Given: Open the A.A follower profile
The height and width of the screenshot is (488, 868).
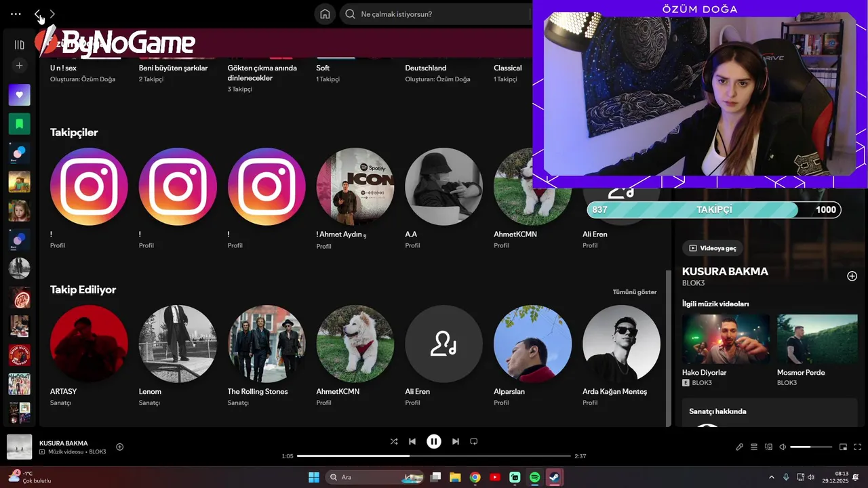Looking at the screenshot, I should coord(443,186).
